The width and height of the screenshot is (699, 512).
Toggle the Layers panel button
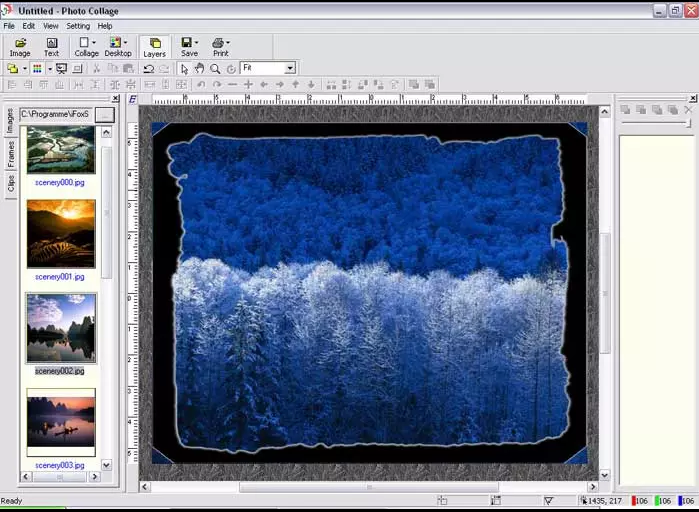154,47
